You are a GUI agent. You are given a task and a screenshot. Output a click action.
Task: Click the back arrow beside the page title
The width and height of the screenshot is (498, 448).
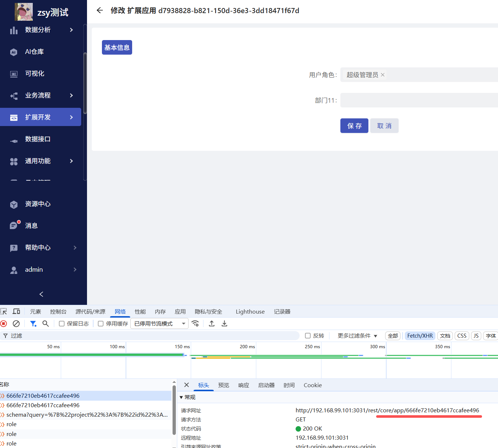(100, 11)
